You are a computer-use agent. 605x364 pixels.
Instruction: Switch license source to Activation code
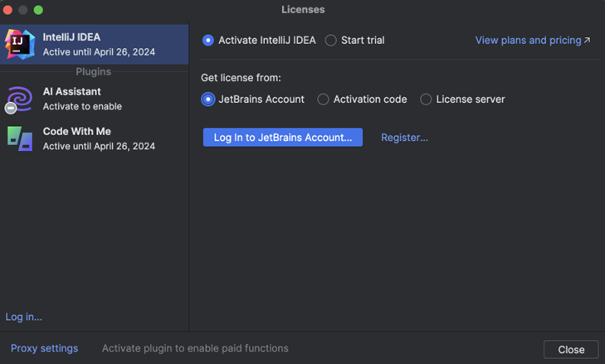(324, 99)
